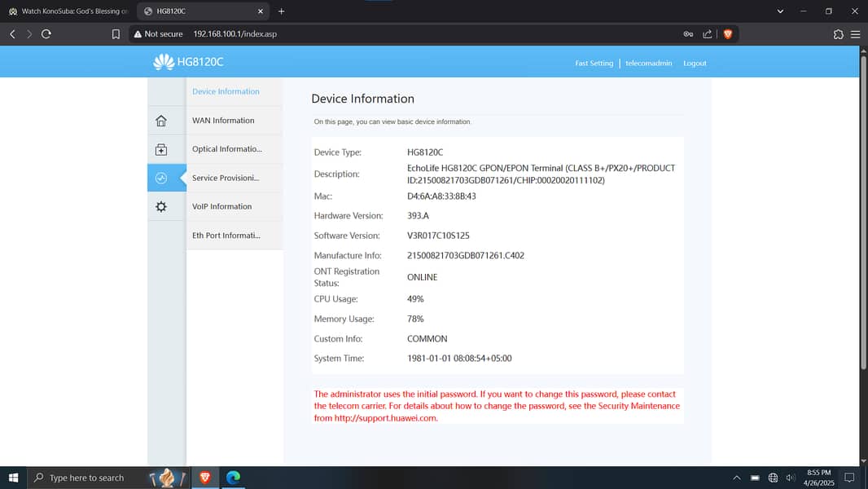Click the hardware version 393.A value

pyautogui.click(x=418, y=215)
